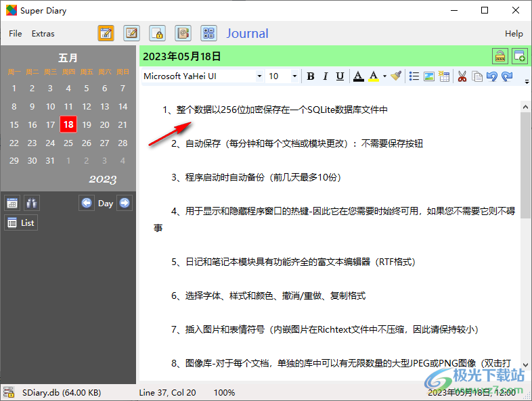
Task: Click the vertical scrollbar thumb
Action: (x=525, y=166)
